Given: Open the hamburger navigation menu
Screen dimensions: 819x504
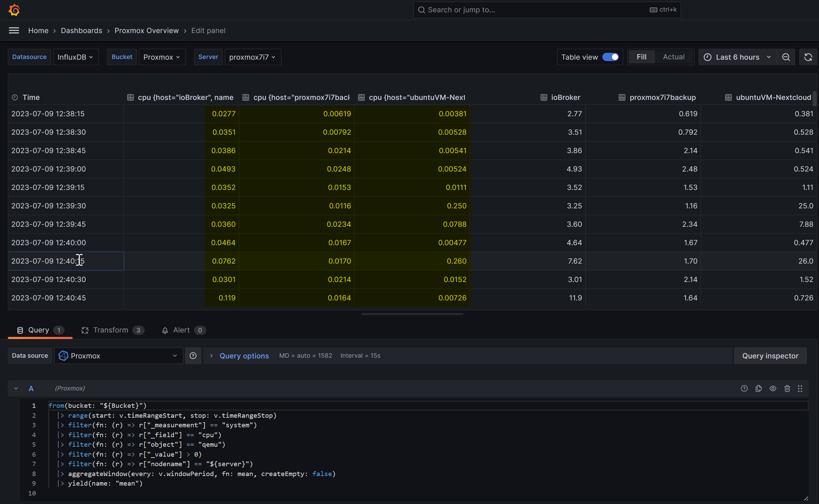Looking at the screenshot, I should pyautogui.click(x=14, y=31).
